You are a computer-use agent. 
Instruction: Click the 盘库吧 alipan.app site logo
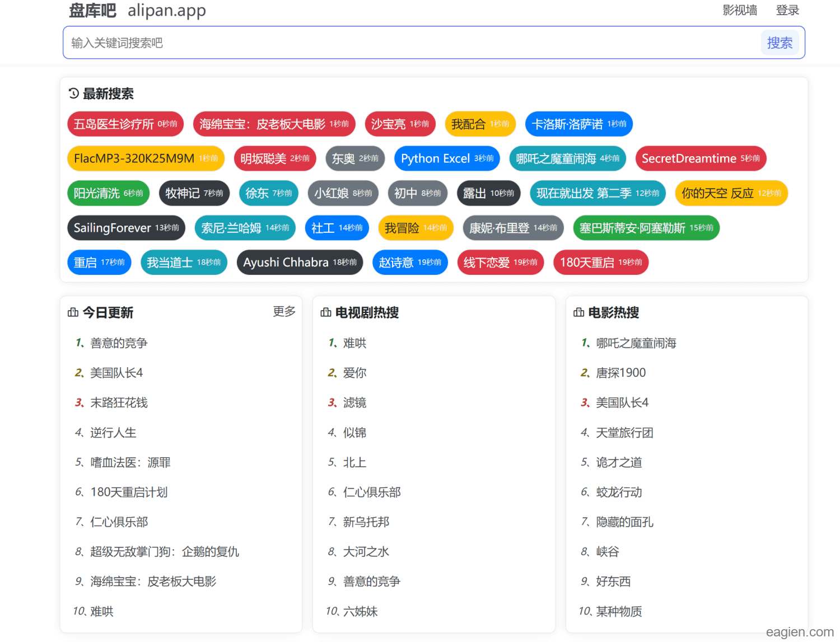click(x=137, y=11)
